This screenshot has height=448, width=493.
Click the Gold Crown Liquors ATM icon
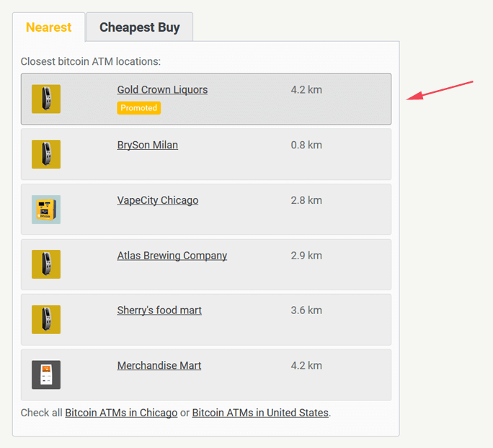tap(46, 99)
